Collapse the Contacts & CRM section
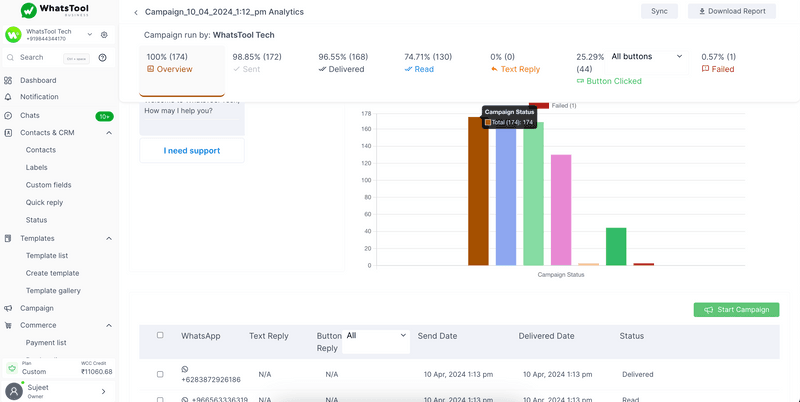Image resolution: width=800 pixels, height=402 pixels. click(x=108, y=133)
